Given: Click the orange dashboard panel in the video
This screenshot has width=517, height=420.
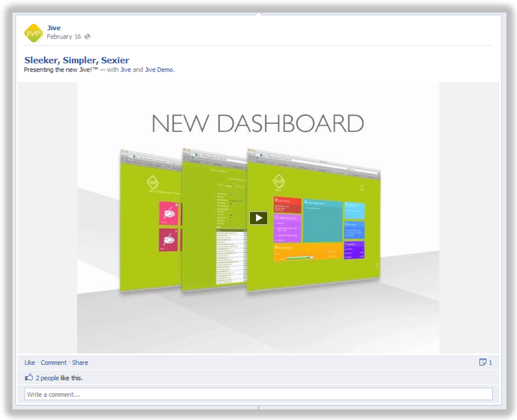Looking at the screenshot, I should pos(308,252).
